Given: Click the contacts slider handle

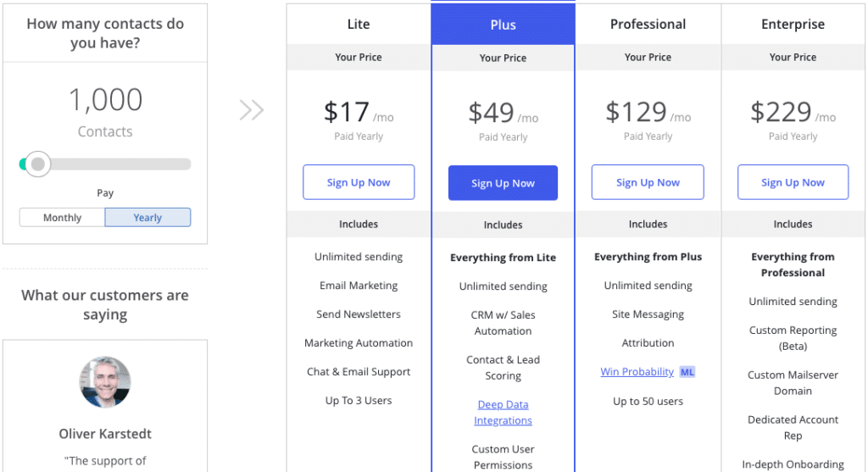Looking at the screenshot, I should 37,164.
